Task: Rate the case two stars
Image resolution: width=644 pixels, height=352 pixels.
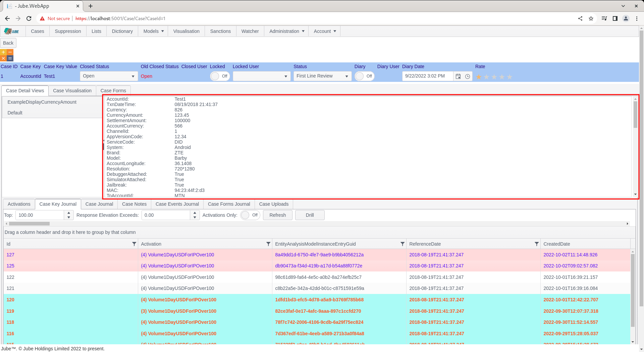Action: point(486,77)
